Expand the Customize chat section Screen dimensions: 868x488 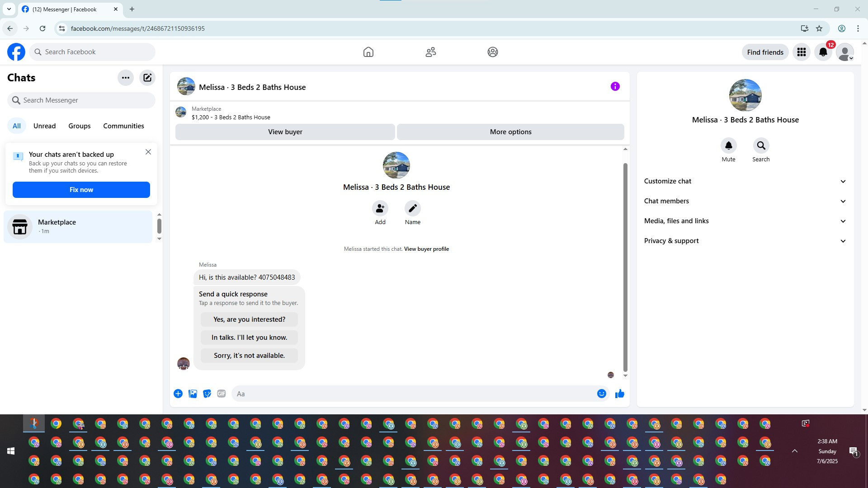pyautogui.click(x=745, y=181)
